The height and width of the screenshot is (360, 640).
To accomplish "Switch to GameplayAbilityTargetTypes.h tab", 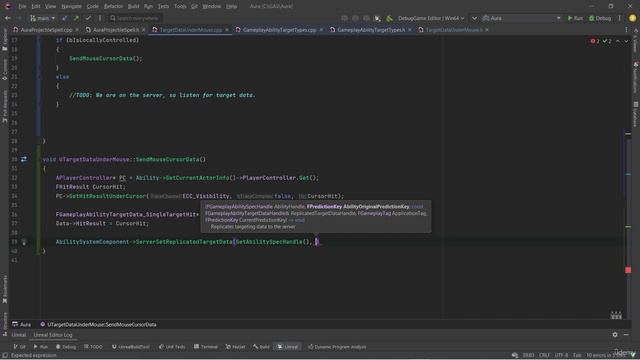I will 371,30.
